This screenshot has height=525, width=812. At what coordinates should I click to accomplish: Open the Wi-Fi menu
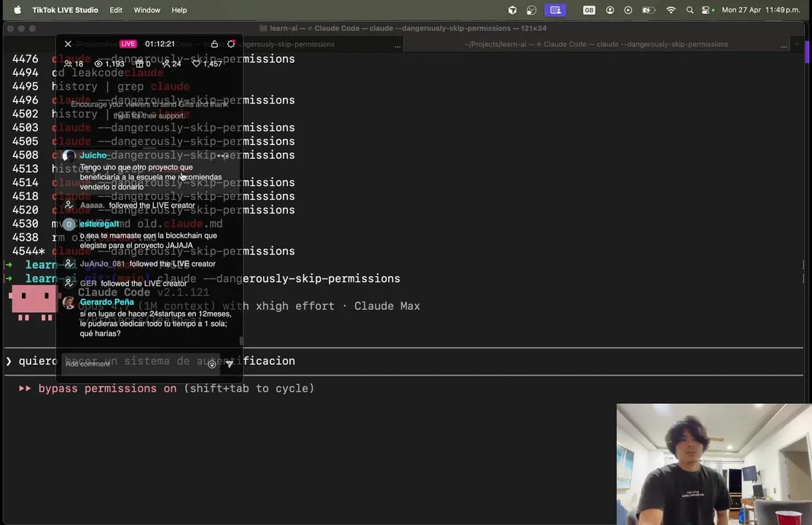(671, 10)
